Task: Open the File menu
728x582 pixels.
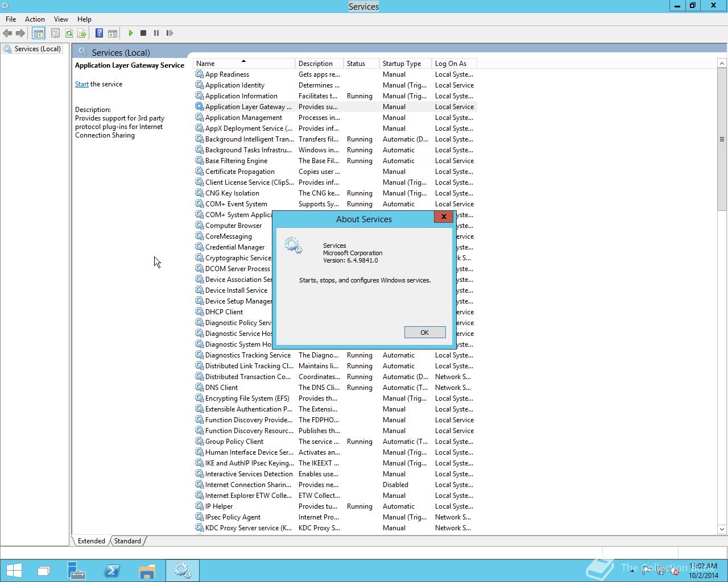Action: tap(11, 19)
